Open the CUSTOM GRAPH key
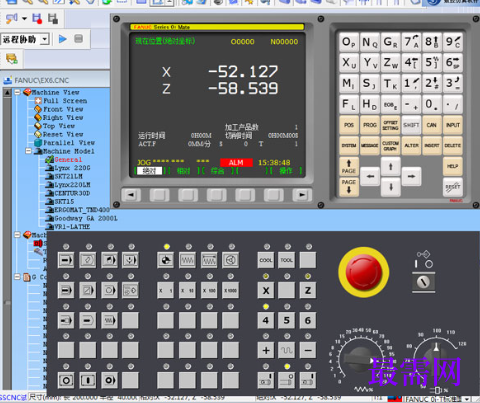 [x=390, y=145]
